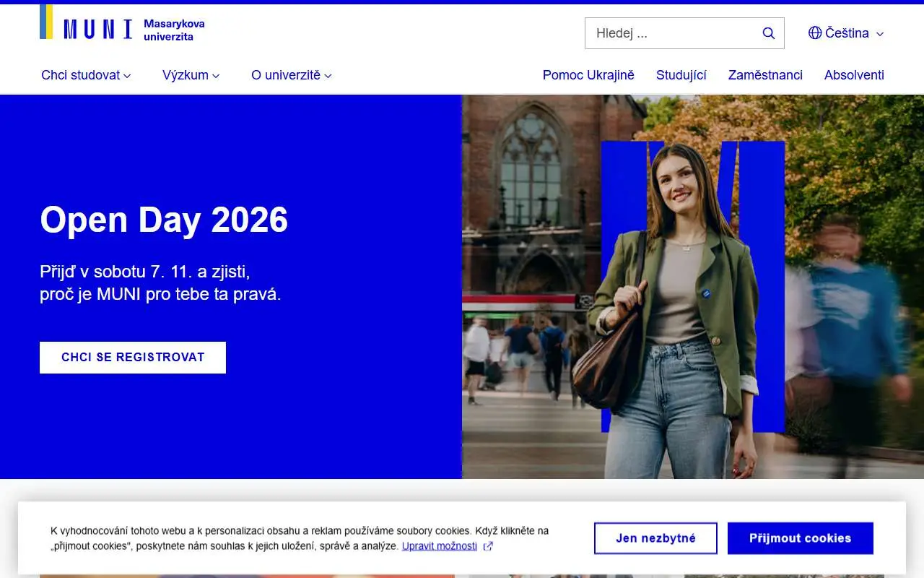Expand the Výzkum menu
This screenshot has width=924, height=578.
(191, 75)
